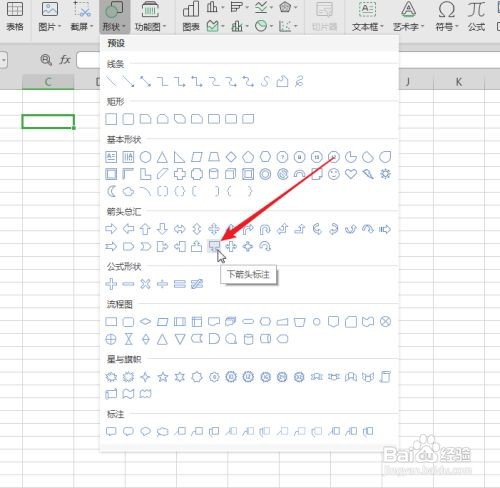The height and width of the screenshot is (488, 500).
Task: Select the heart shape
Action: click(351, 174)
